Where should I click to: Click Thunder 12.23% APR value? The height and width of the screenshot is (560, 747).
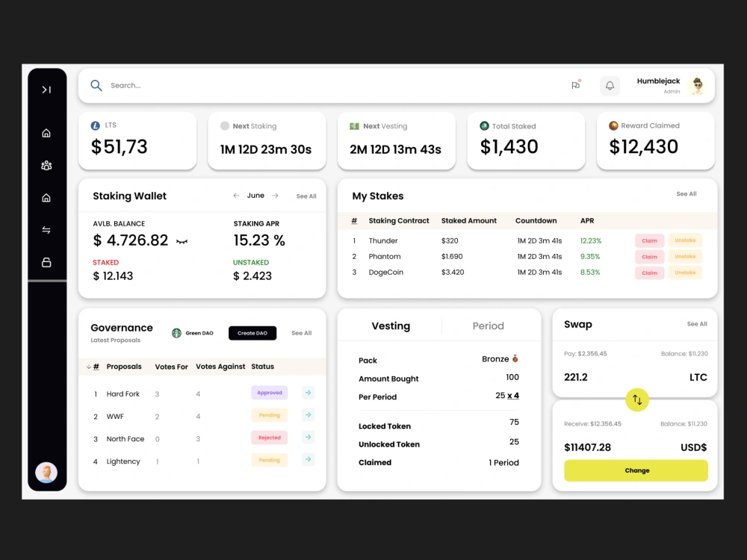tap(591, 241)
